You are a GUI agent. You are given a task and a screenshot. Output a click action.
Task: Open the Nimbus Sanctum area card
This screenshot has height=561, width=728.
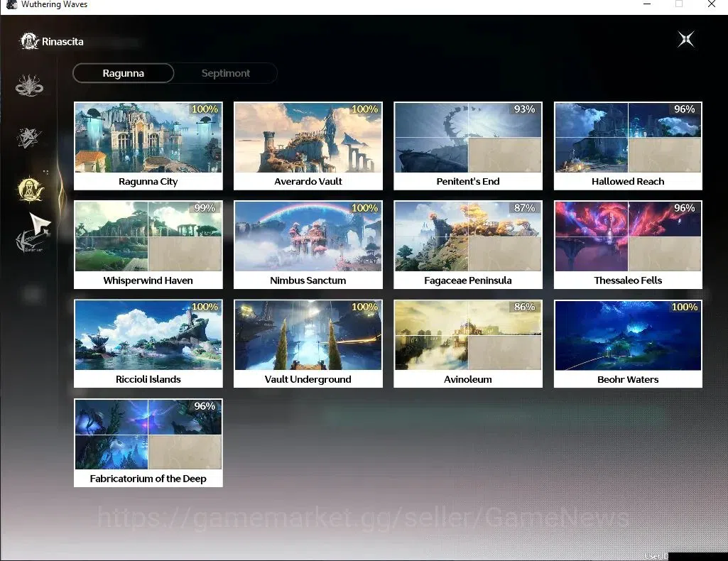[308, 244]
